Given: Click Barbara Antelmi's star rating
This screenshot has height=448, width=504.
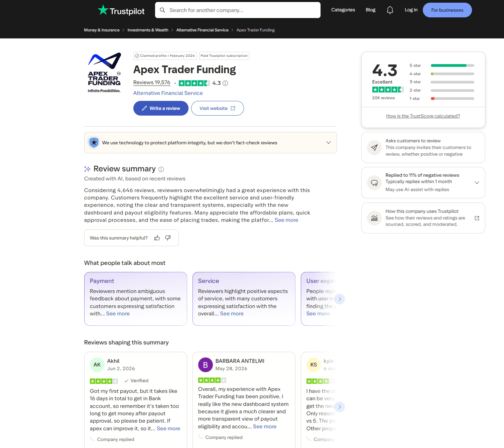Looking at the screenshot, I should tap(212, 380).
